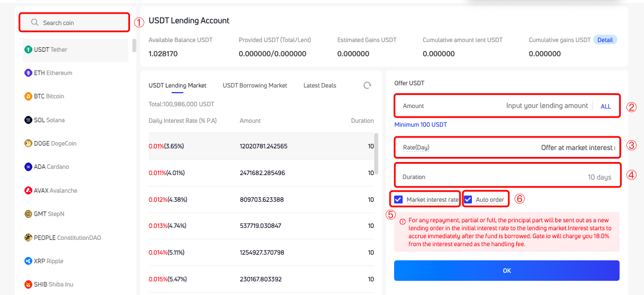Image resolution: width=644 pixels, height=295 pixels.
Task: Click the USDT Tether coin icon
Action: pos(28,49)
